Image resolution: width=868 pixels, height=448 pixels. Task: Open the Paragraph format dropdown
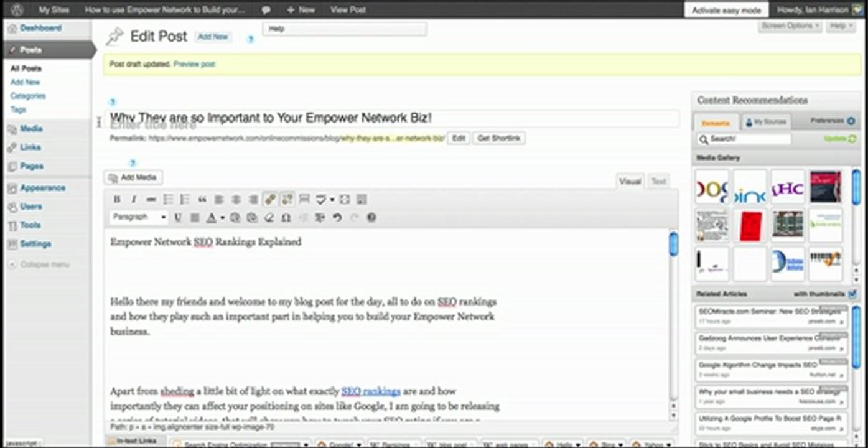(x=139, y=217)
